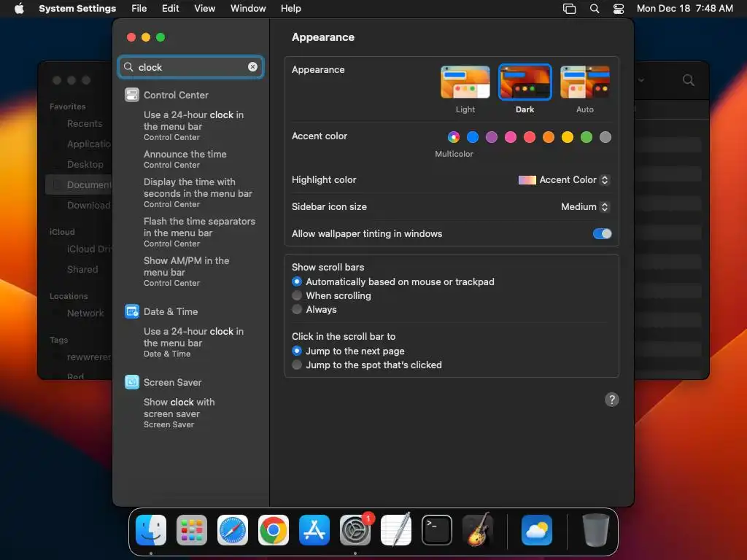Launch Terminal from the Dock
Image resolution: width=747 pixels, height=560 pixels.
click(x=437, y=530)
